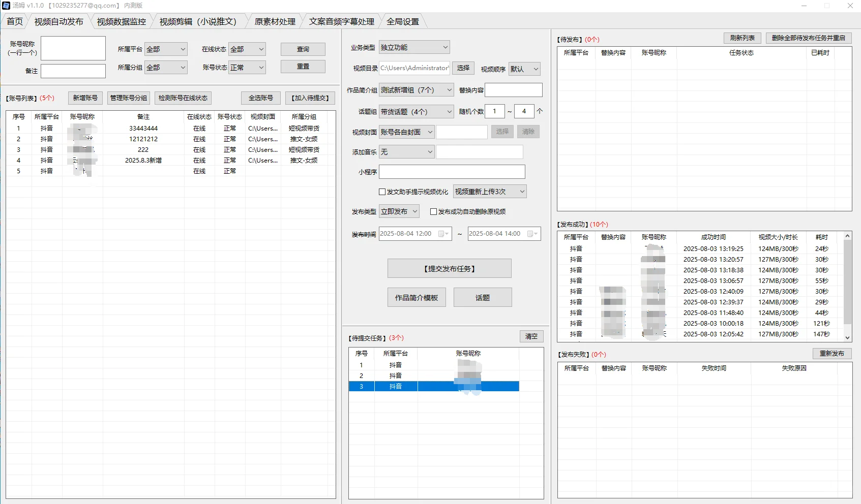Click the 重置 button
Image resolution: width=861 pixels, height=504 pixels.
(x=303, y=67)
